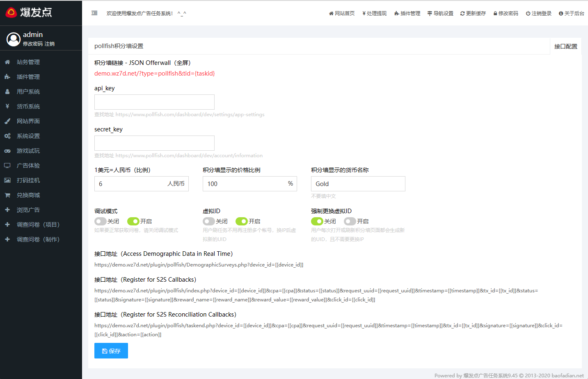Click the power icon for 注销登录
The height and width of the screenshot is (379, 588).
click(x=528, y=14)
